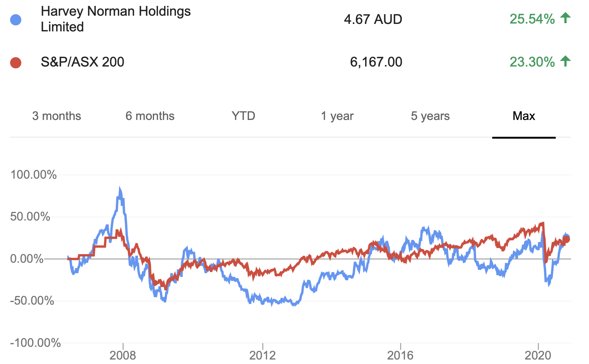This screenshot has width=589, height=364.
Task: Click the S&P/ASX 200 index name
Action: coord(82,62)
